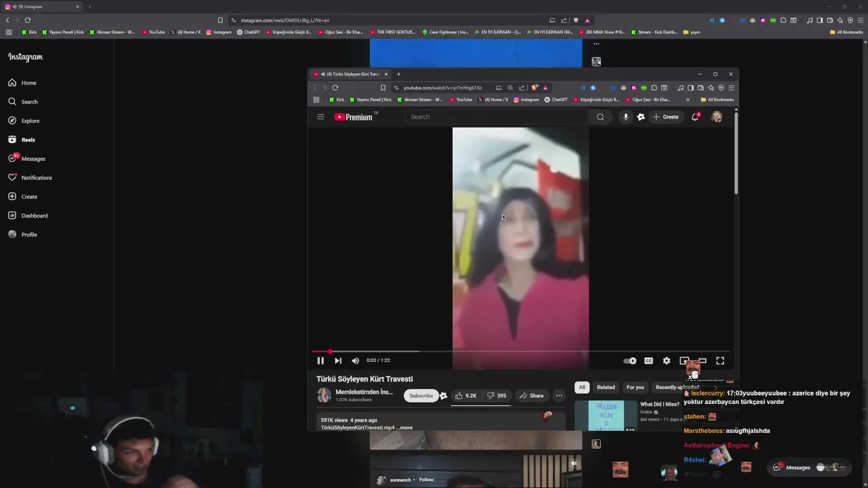Click YouTube Create button

click(x=665, y=117)
